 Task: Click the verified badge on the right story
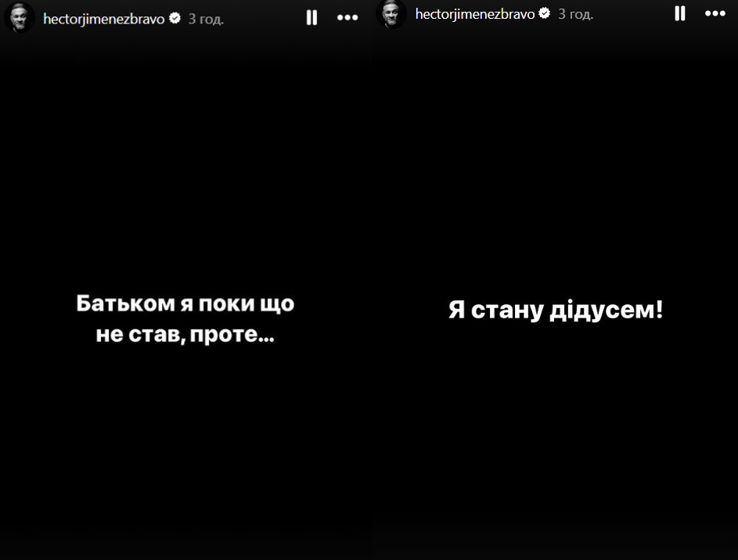543,13
